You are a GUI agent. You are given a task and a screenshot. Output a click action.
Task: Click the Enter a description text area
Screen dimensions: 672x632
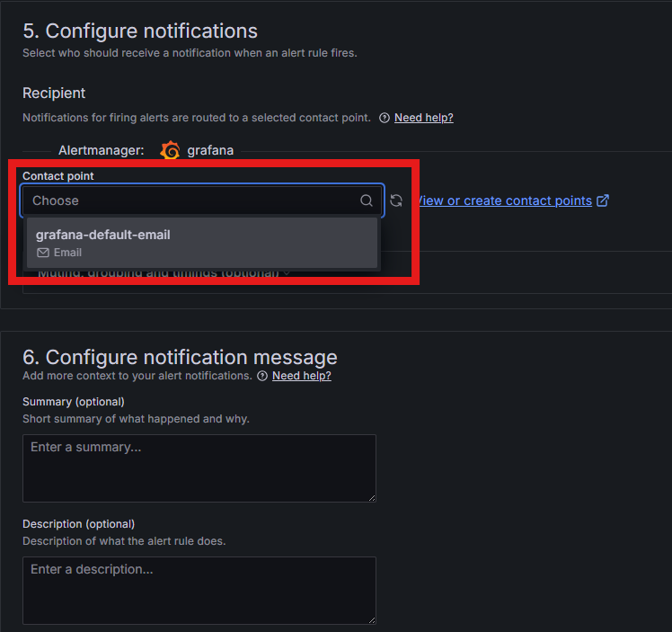(199, 591)
